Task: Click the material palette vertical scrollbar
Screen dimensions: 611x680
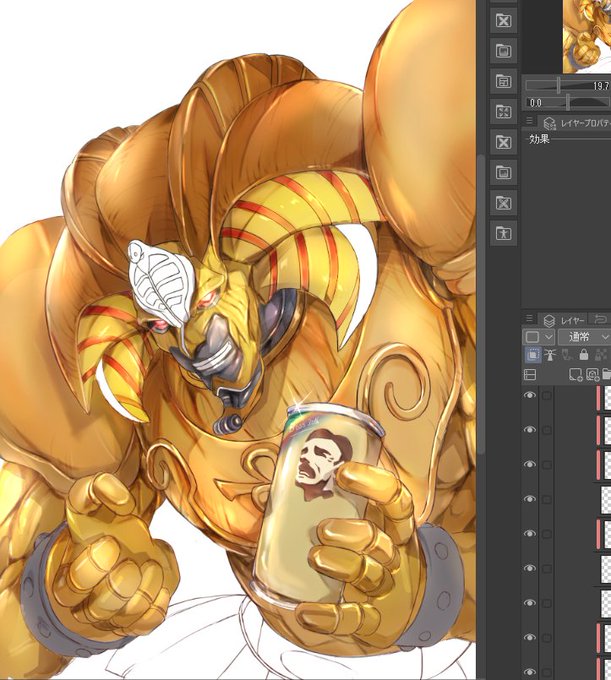Action: [x=480, y=304]
